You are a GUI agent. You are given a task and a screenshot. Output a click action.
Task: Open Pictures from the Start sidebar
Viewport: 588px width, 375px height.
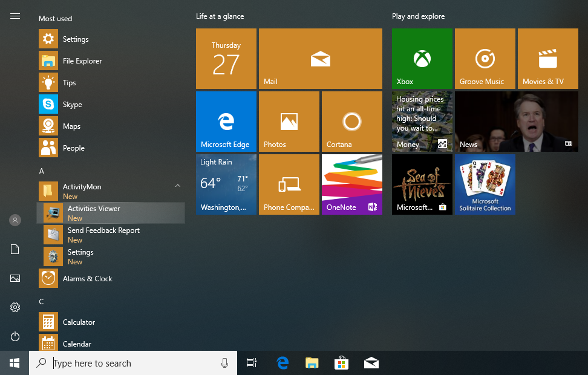(15, 278)
